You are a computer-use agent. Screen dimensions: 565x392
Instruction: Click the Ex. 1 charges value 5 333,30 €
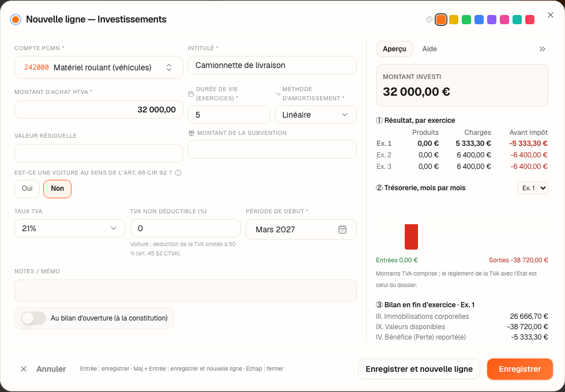click(x=473, y=144)
